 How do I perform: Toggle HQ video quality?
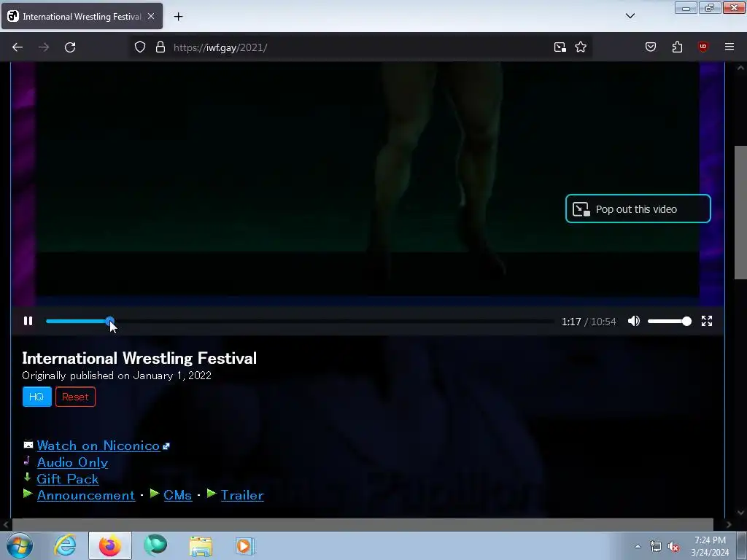(36, 397)
